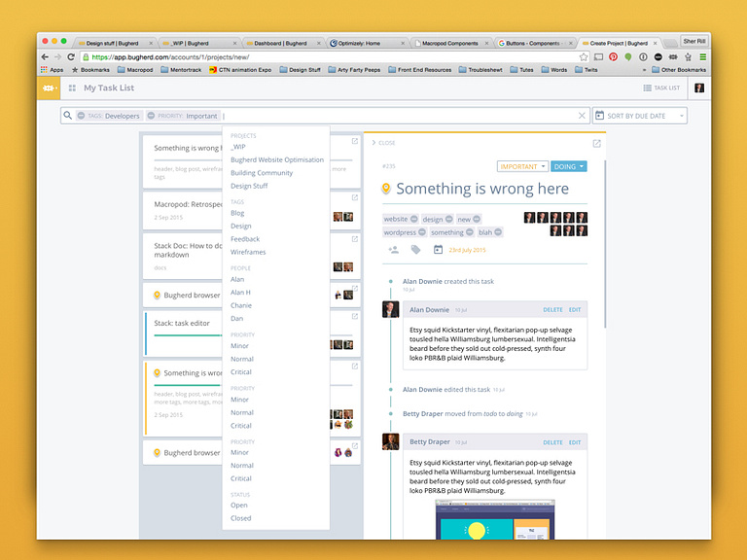This screenshot has height=560, width=747.
Task: Remove the blah tag
Action: (498, 232)
